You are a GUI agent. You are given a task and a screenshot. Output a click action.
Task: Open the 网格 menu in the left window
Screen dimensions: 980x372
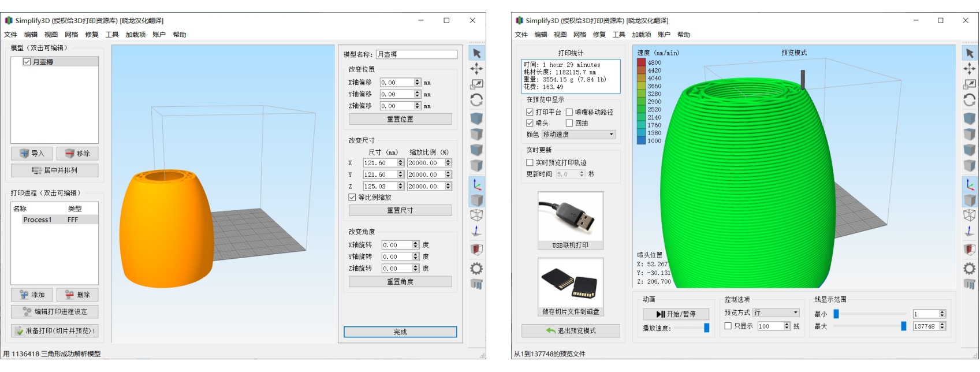click(x=72, y=35)
